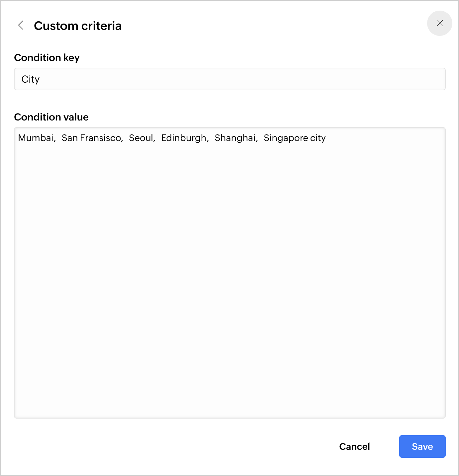Click the "City" text in Condition key field
This screenshot has height=476, width=459.
31,79
